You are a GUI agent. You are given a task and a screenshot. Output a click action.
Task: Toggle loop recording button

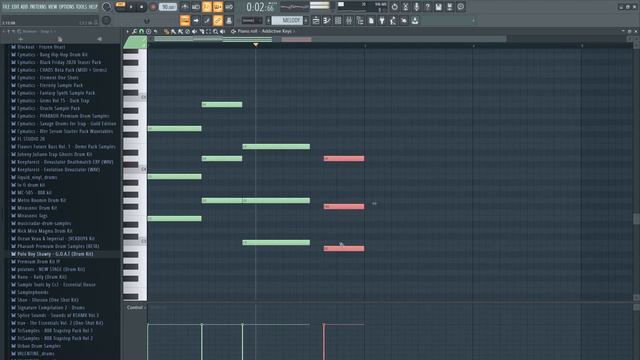[x=229, y=7]
